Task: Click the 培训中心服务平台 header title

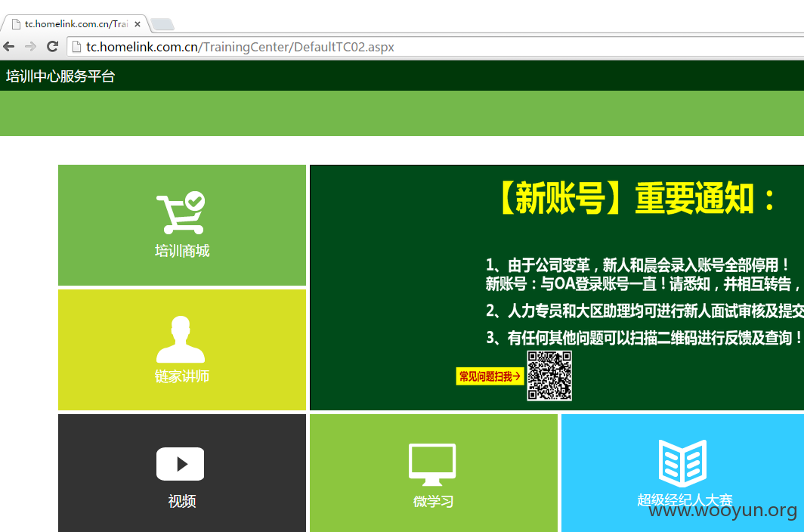Action: click(x=60, y=76)
